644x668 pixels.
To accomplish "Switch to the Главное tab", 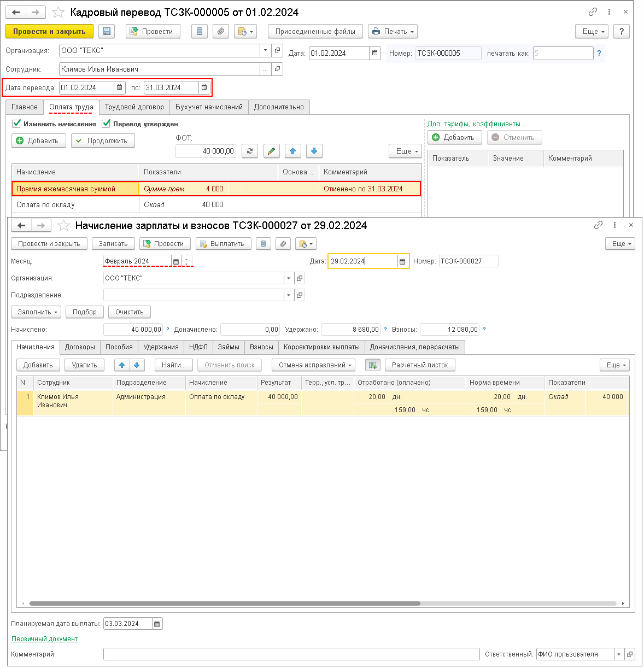I will coord(25,107).
